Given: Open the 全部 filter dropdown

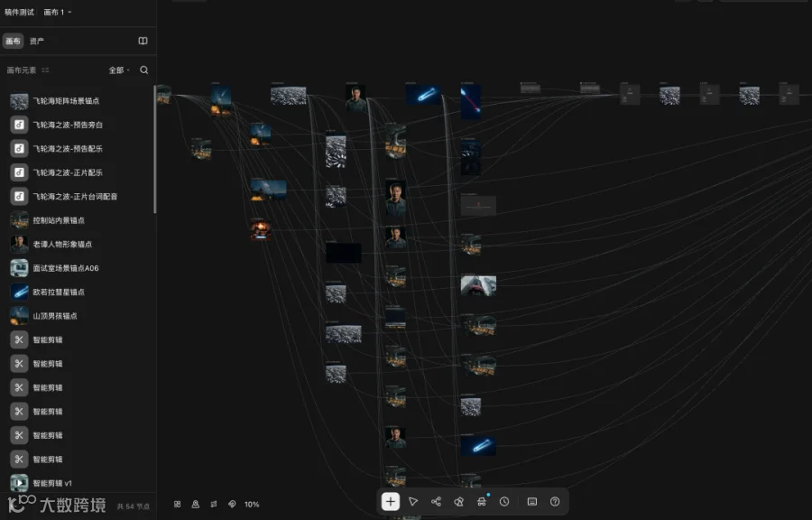Looking at the screenshot, I should (119, 70).
